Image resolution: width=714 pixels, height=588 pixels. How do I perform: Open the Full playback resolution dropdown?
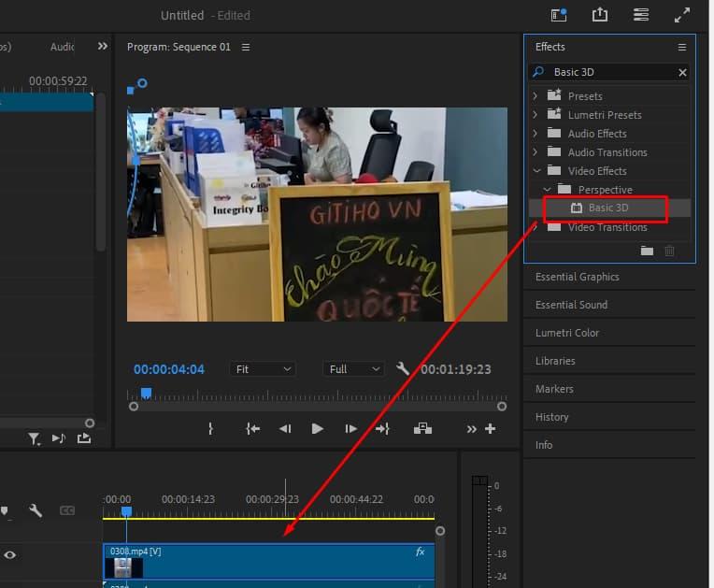click(x=353, y=369)
